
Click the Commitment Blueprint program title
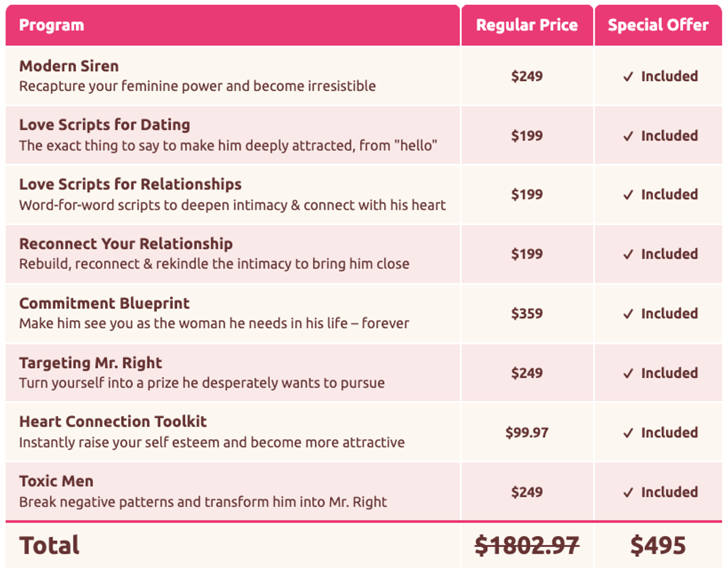(x=104, y=303)
